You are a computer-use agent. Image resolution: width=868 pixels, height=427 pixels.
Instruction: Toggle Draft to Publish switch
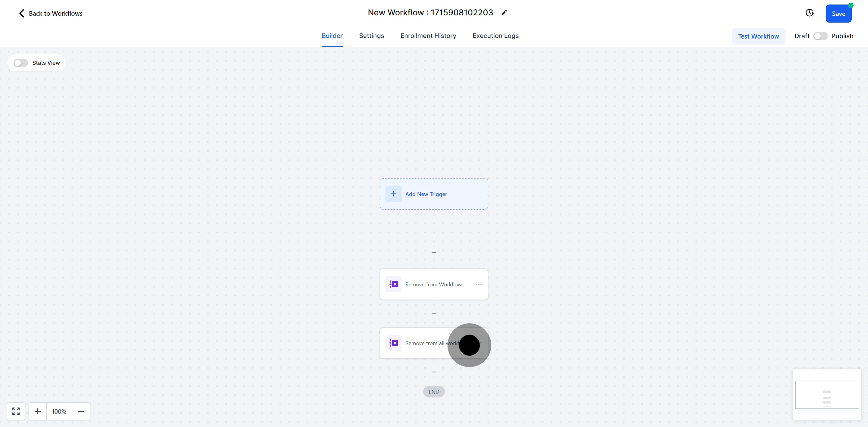820,36
